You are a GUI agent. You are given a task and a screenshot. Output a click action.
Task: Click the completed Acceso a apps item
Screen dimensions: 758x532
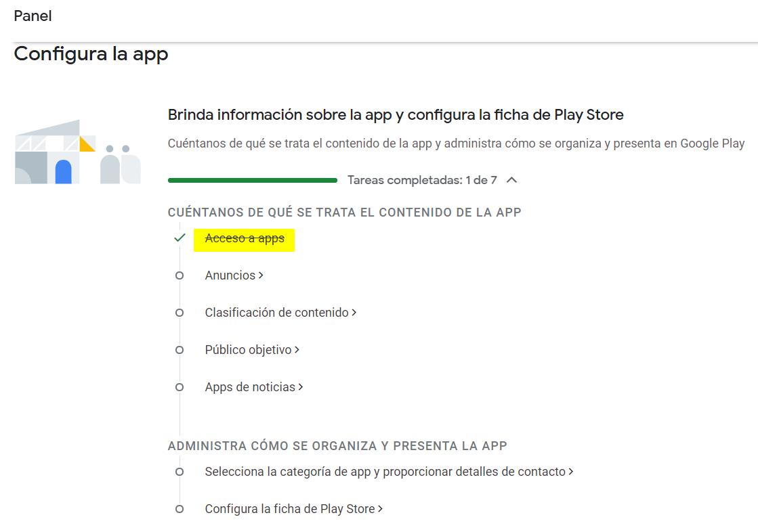coord(245,238)
